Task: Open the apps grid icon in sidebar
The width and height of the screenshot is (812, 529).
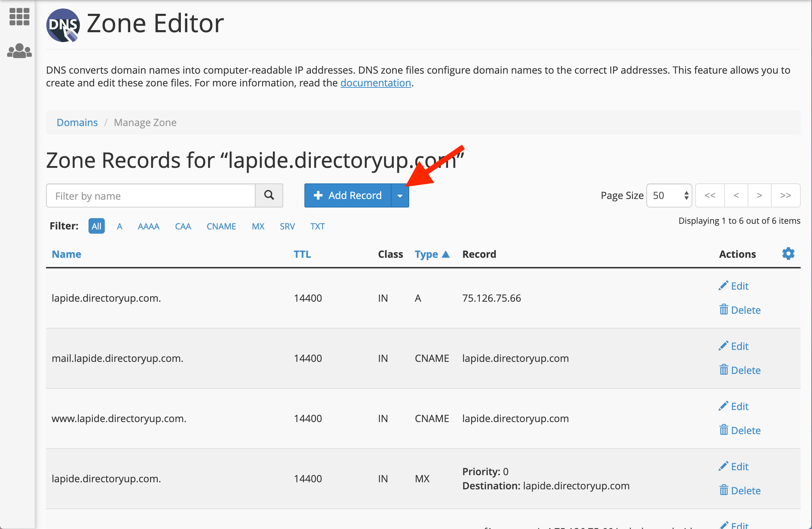Action: pos(19,17)
